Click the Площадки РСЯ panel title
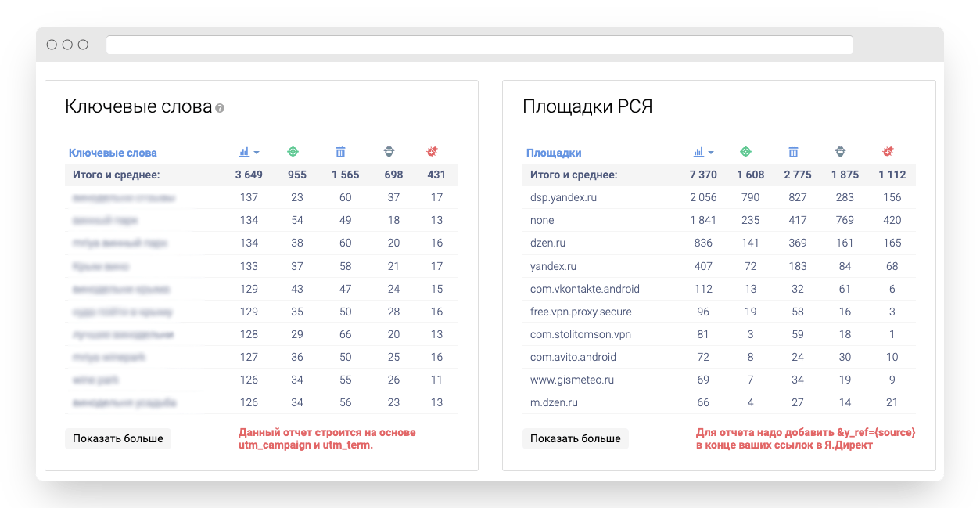This screenshot has height=508, width=980. tap(587, 106)
